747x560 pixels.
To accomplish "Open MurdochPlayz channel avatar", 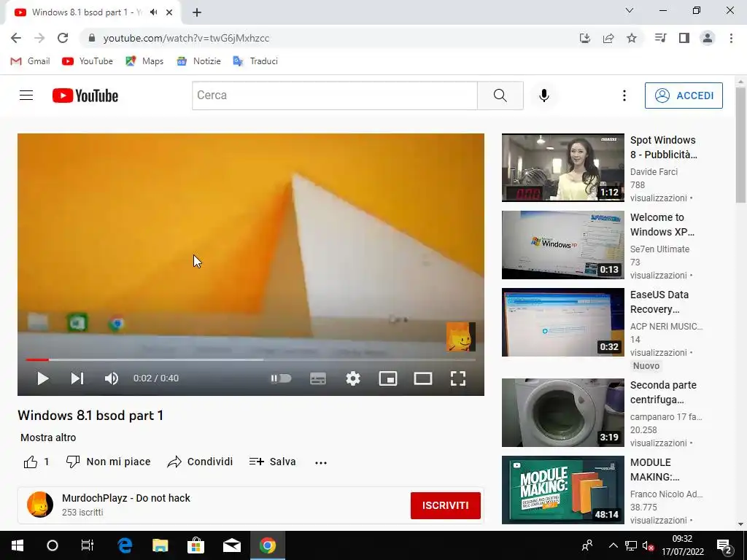I will click(x=40, y=505).
